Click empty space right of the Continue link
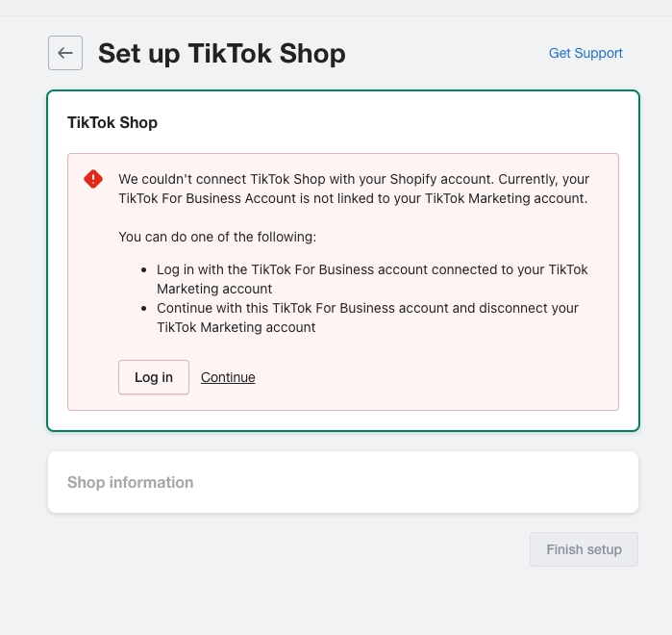 (433, 377)
